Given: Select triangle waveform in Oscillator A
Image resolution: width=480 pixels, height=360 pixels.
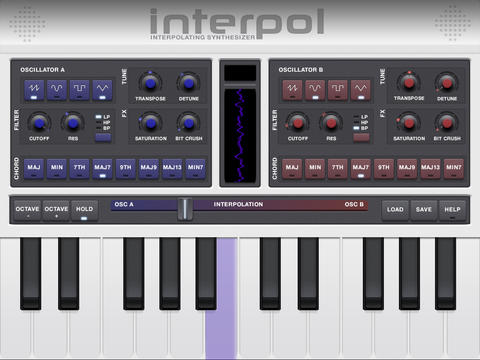Looking at the screenshot, I should (x=102, y=90).
